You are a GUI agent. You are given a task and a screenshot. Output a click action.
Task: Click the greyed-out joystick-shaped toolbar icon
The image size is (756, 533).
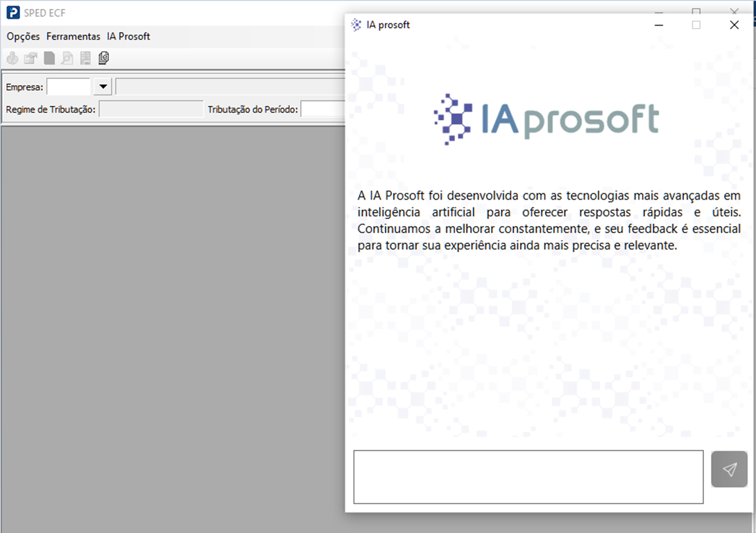(x=12, y=58)
